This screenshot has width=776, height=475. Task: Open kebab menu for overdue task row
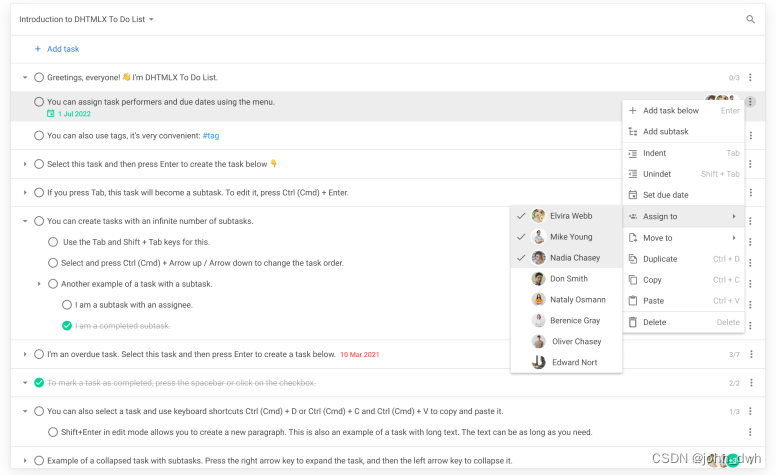[x=751, y=354]
